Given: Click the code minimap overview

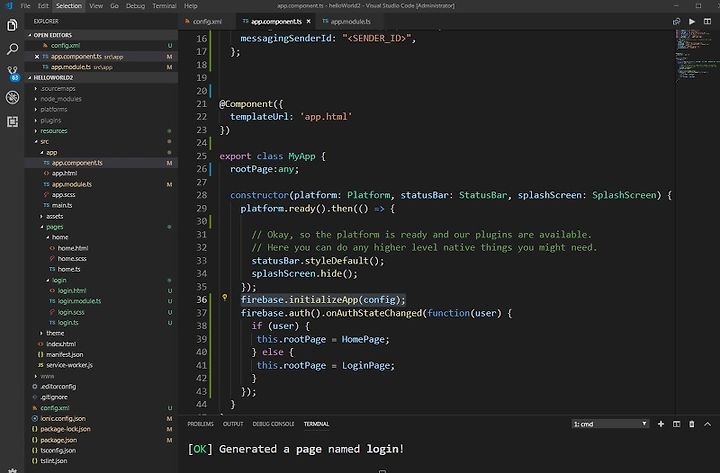Looking at the screenshot, I should point(697,57).
